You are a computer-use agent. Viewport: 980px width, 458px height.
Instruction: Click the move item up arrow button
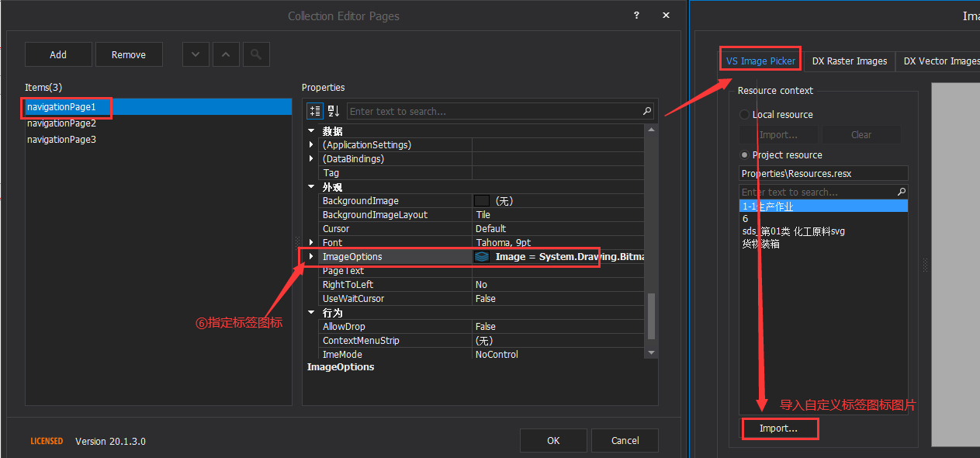coord(226,54)
